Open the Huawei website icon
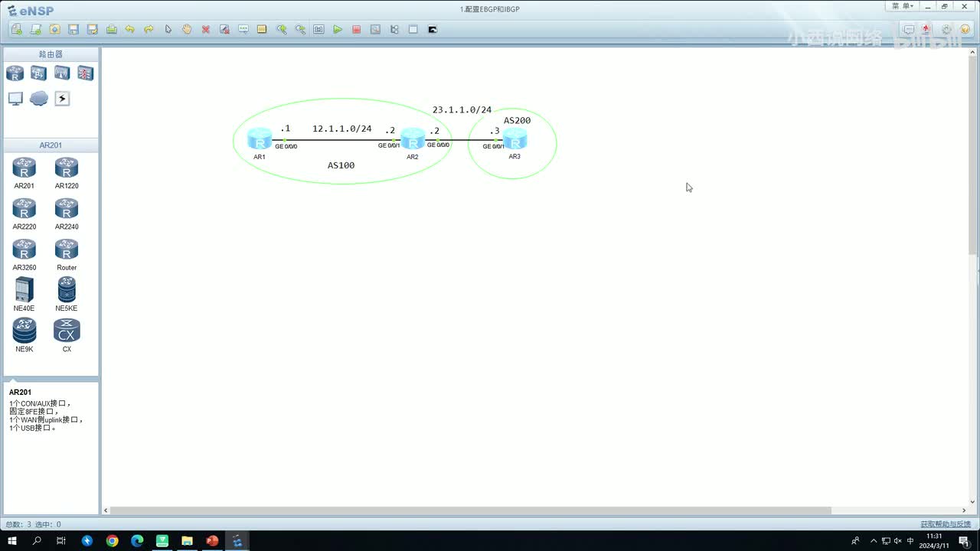This screenshot has height=551, width=980. [x=927, y=30]
